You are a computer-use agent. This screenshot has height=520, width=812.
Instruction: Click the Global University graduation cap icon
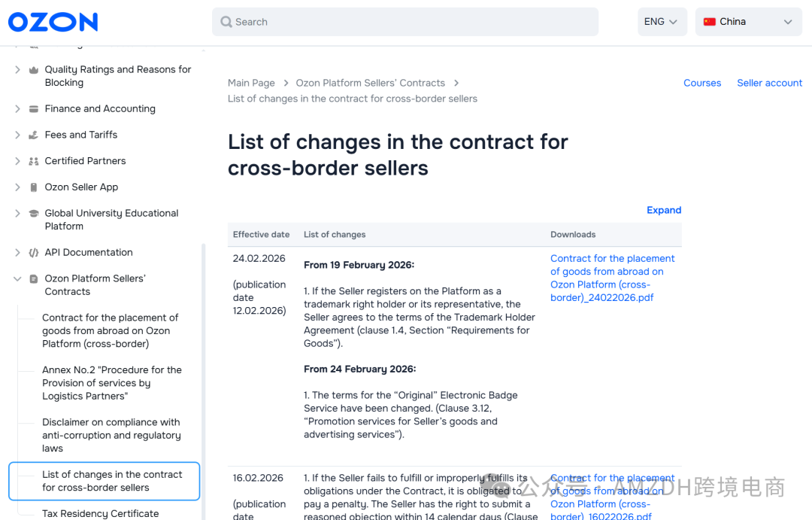click(34, 213)
